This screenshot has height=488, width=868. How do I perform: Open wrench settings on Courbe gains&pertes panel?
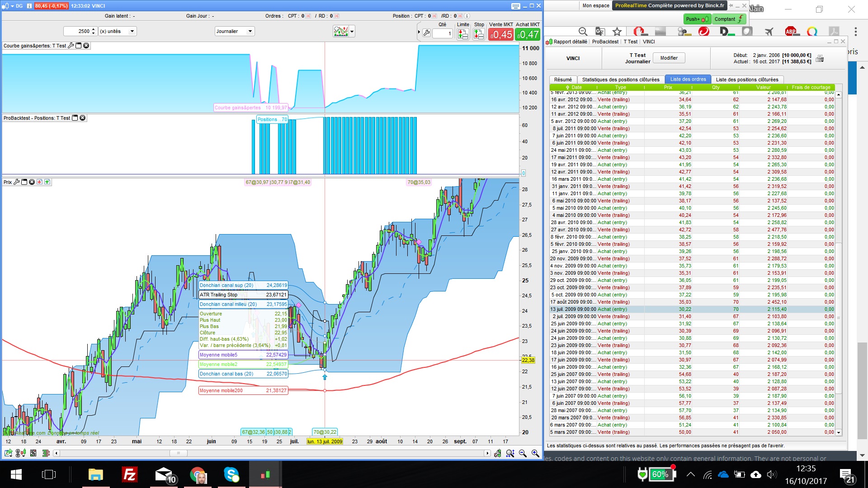(71, 46)
